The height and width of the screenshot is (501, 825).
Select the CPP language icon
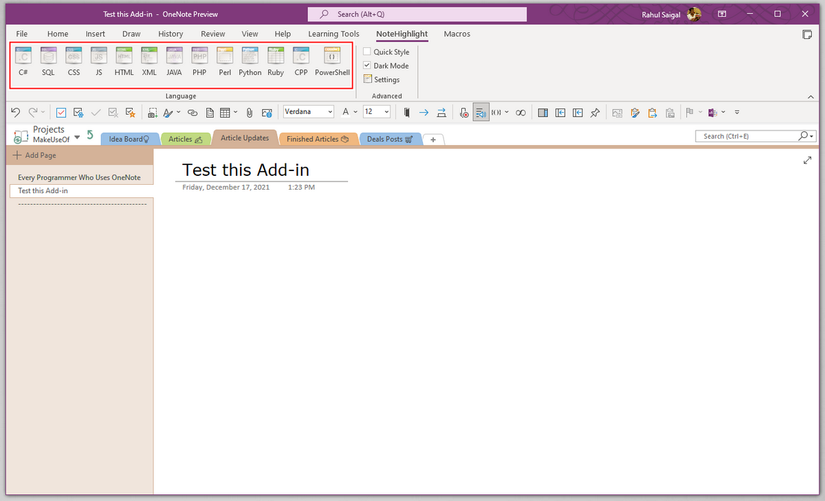coord(301,62)
